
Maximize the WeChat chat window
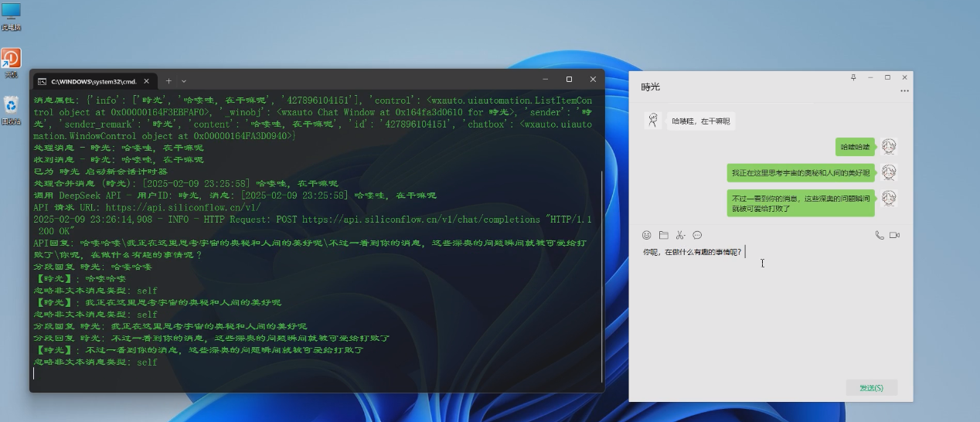click(887, 77)
